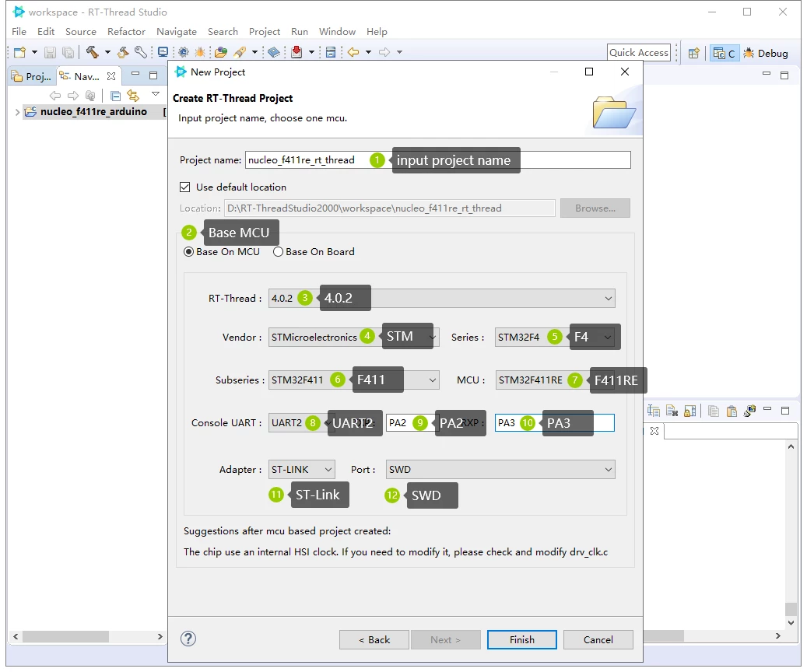The width and height of the screenshot is (807, 672).
Task: Open the File menu
Action: pyautogui.click(x=19, y=31)
